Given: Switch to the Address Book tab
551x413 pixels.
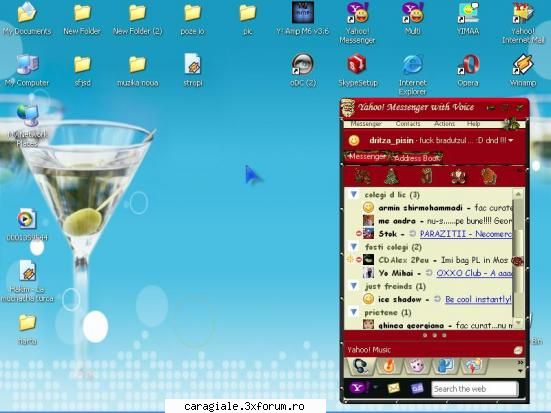Looking at the screenshot, I should [x=416, y=158].
